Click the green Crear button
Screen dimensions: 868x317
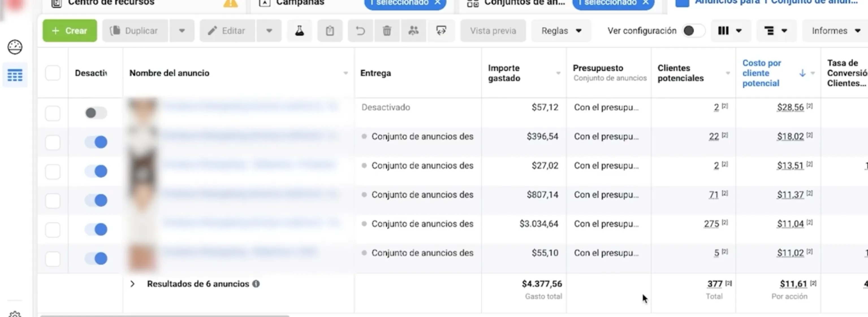(x=70, y=31)
